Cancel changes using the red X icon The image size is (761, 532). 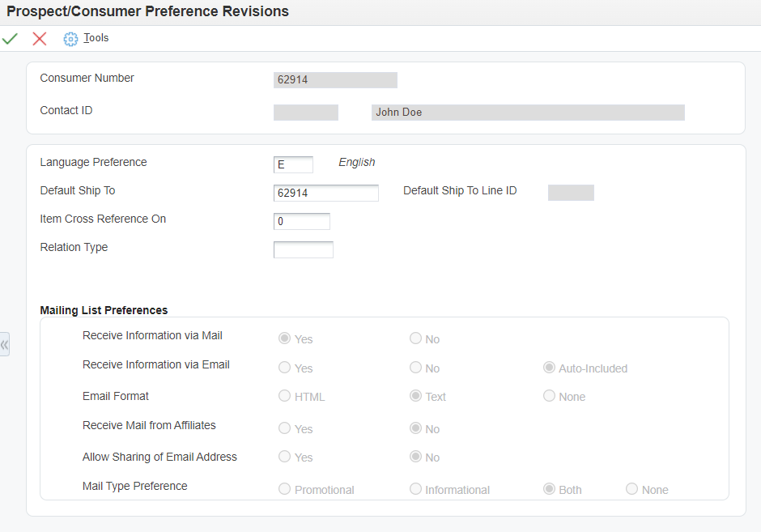pos(39,38)
